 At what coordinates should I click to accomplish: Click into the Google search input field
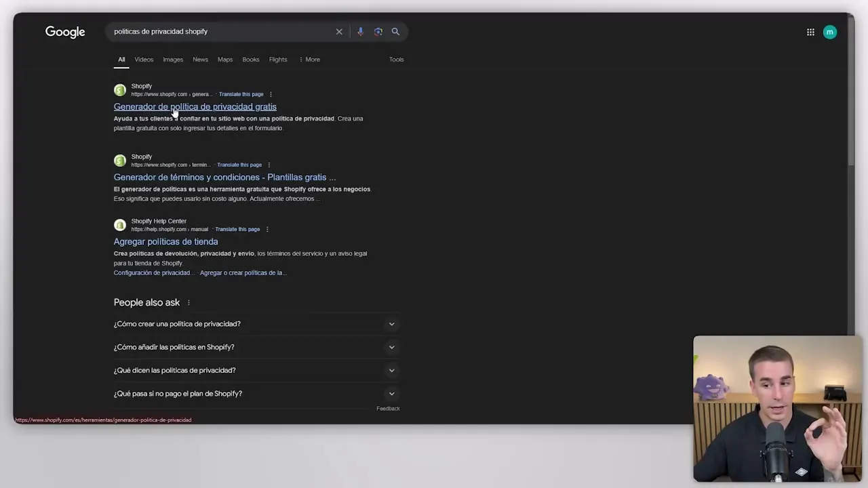click(224, 32)
